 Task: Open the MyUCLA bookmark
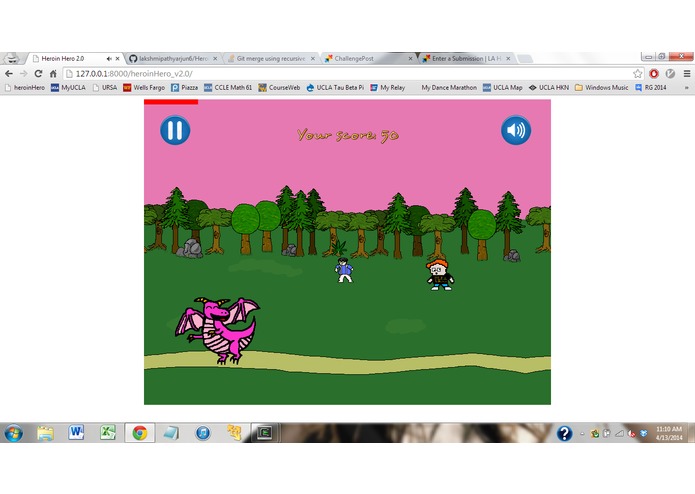click(68, 88)
